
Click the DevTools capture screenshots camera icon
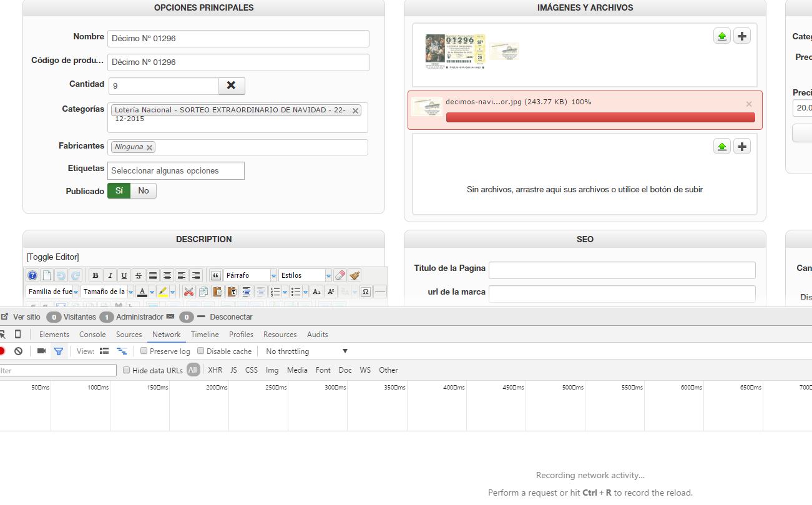tap(41, 351)
